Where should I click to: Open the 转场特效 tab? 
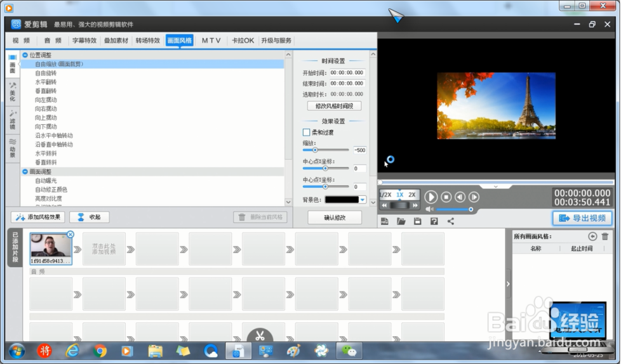click(148, 41)
